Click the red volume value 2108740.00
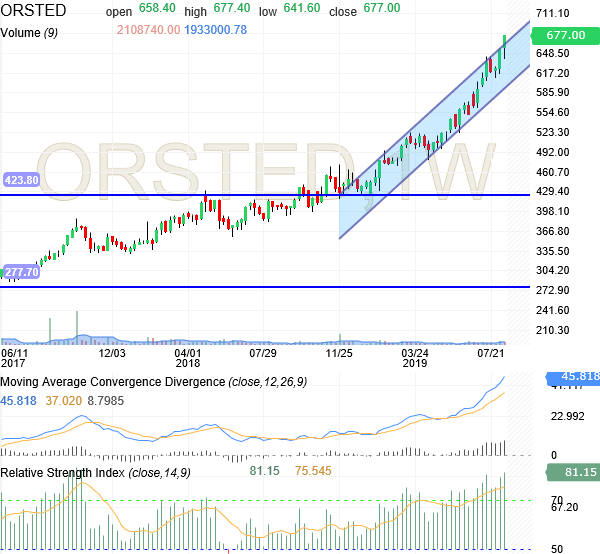 pyautogui.click(x=148, y=30)
